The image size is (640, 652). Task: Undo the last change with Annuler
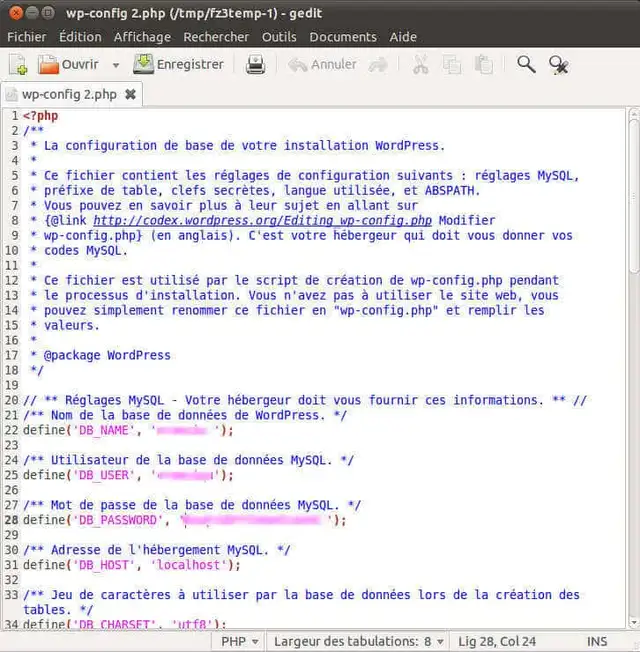point(323,64)
